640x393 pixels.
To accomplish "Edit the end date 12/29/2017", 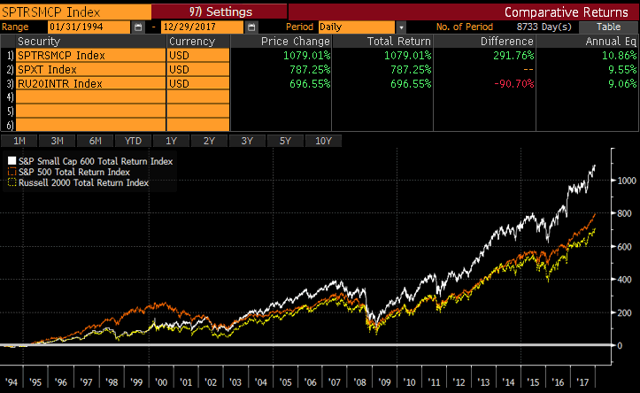I will tap(202, 27).
